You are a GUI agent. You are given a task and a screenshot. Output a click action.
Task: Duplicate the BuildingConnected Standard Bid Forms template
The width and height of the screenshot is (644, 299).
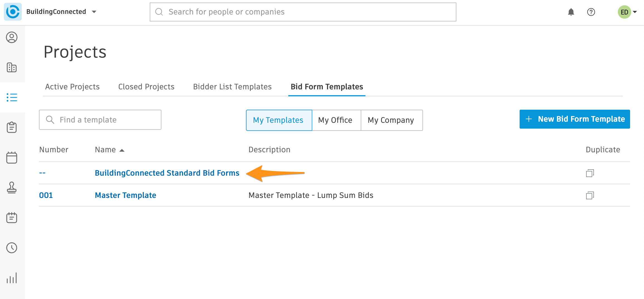pyautogui.click(x=590, y=173)
